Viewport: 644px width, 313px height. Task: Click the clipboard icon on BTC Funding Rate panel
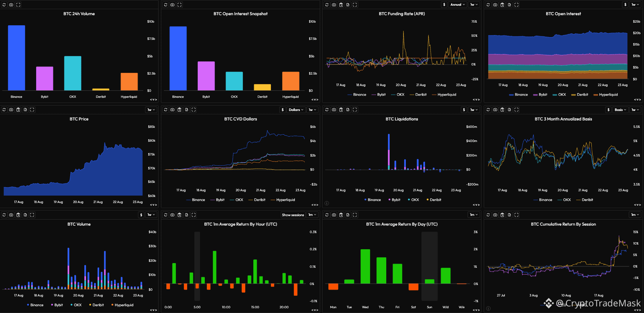341,5
